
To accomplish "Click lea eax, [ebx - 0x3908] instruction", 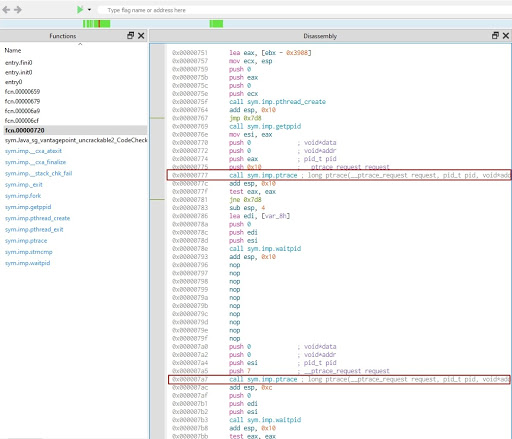I will click(x=270, y=53).
